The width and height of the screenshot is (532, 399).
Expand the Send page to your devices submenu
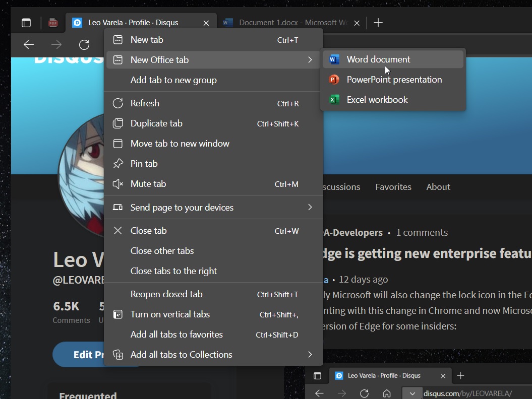tap(182, 207)
